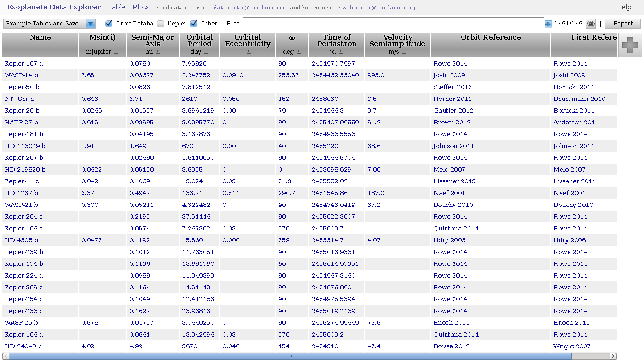644x362 pixels.
Task: Change the deg unit under ω
Action: pos(289,52)
